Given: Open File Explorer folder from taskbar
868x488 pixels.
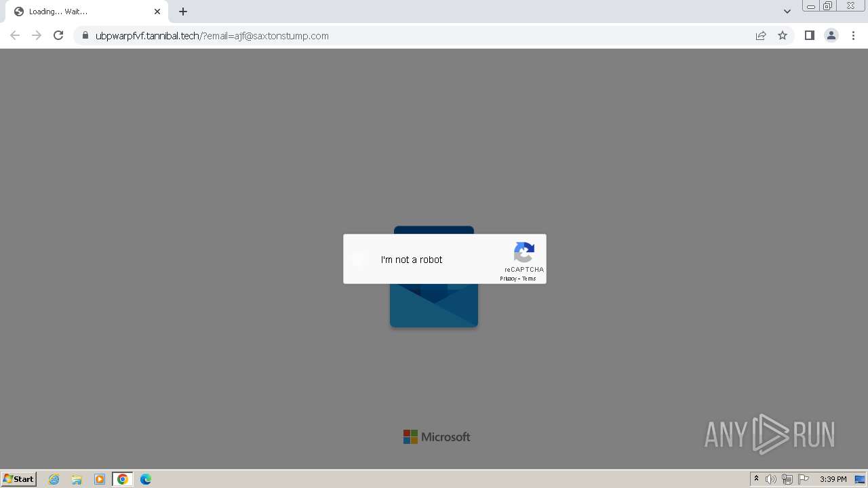Looking at the screenshot, I should [x=77, y=479].
